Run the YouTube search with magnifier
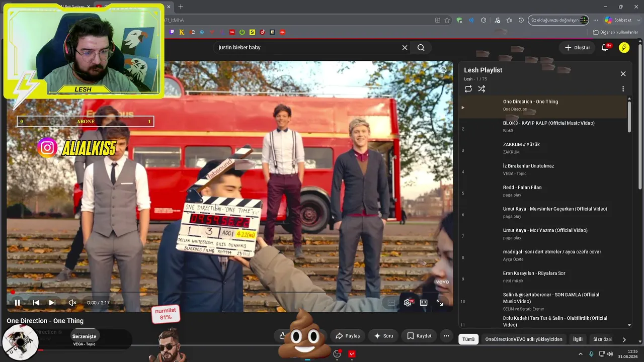Image resolution: width=644 pixels, height=362 pixels. (421, 48)
